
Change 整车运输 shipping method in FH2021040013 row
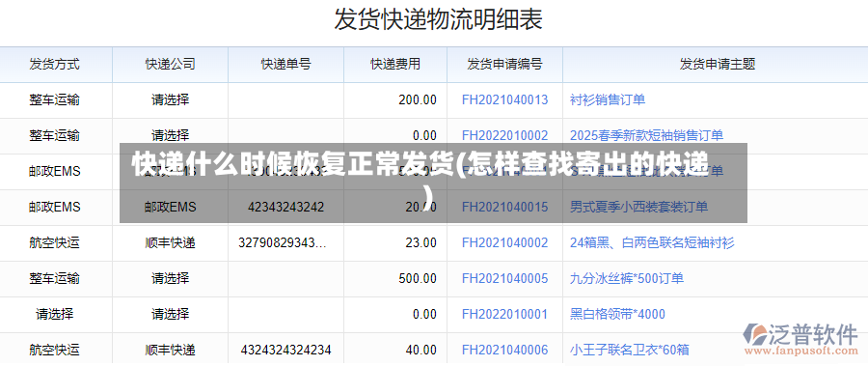click(x=55, y=99)
